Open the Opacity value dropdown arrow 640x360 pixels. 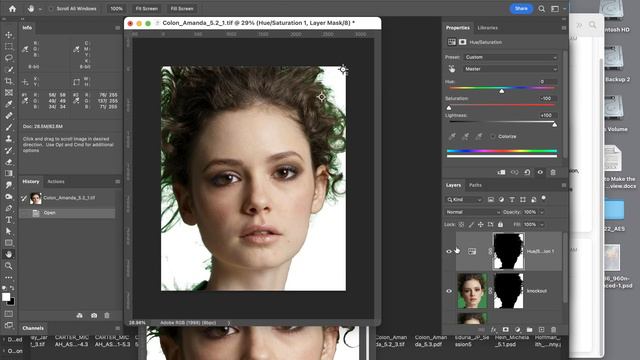(542, 212)
